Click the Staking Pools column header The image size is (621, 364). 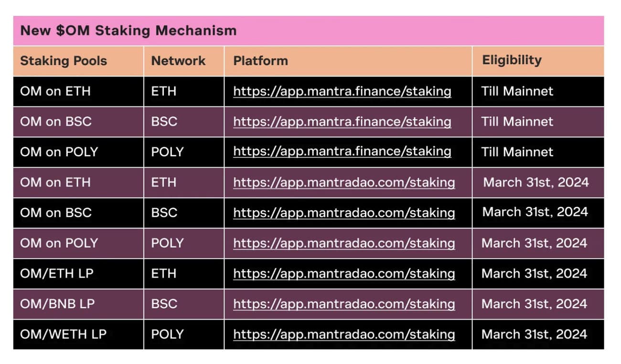(x=64, y=61)
